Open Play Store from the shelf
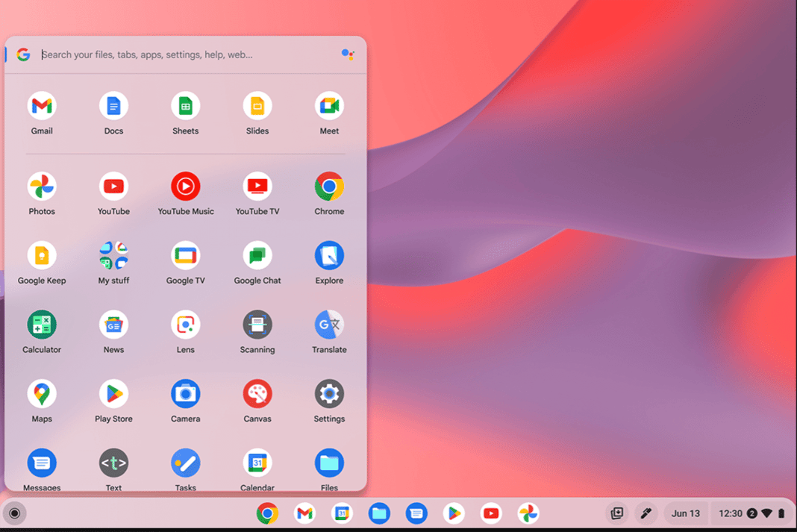This screenshot has height=532, width=797. pyautogui.click(x=454, y=513)
